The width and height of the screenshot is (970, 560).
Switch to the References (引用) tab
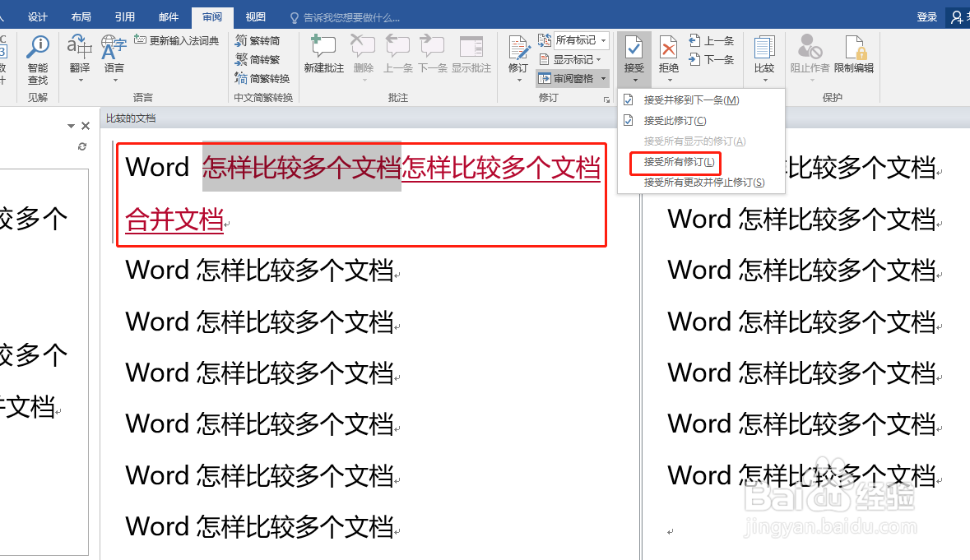tap(124, 16)
